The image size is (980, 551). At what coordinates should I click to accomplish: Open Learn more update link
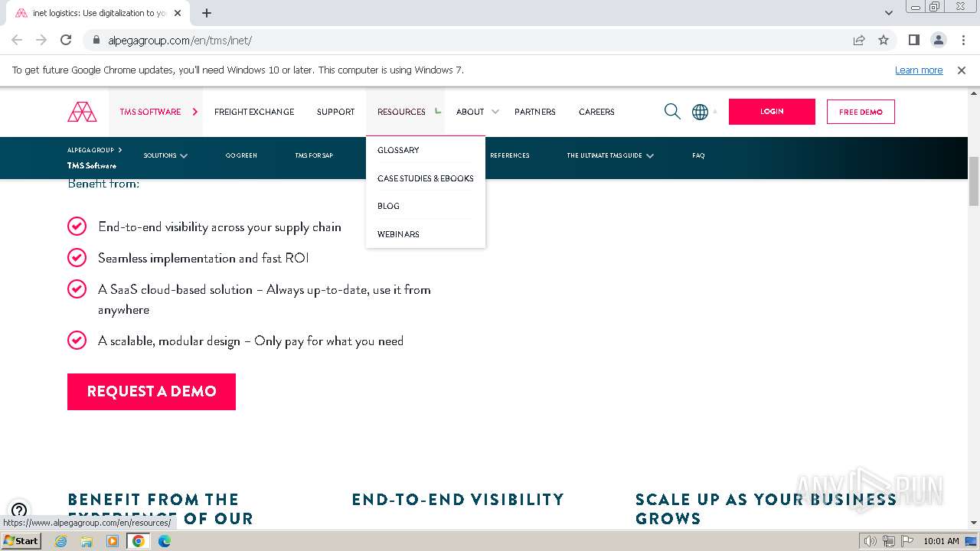pyautogui.click(x=919, y=70)
